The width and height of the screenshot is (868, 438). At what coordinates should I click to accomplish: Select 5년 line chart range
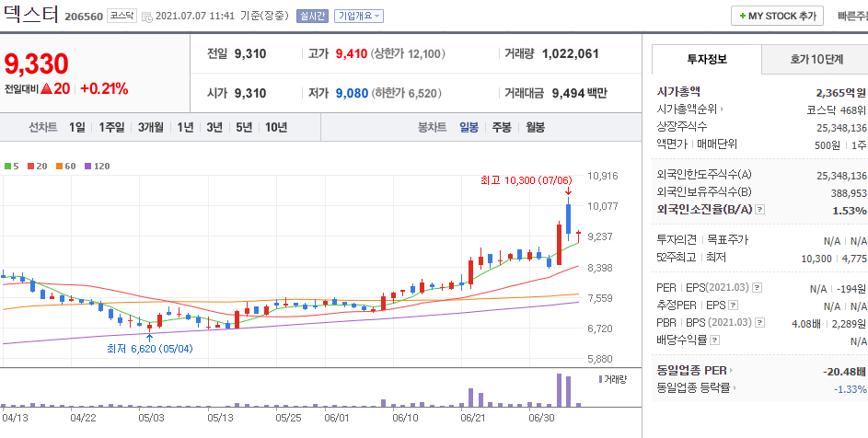click(x=244, y=127)
